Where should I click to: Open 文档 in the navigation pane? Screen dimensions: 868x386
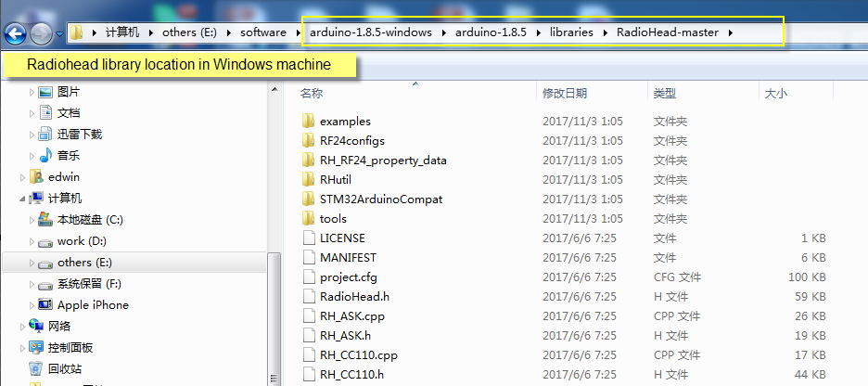tap(69, 113)
